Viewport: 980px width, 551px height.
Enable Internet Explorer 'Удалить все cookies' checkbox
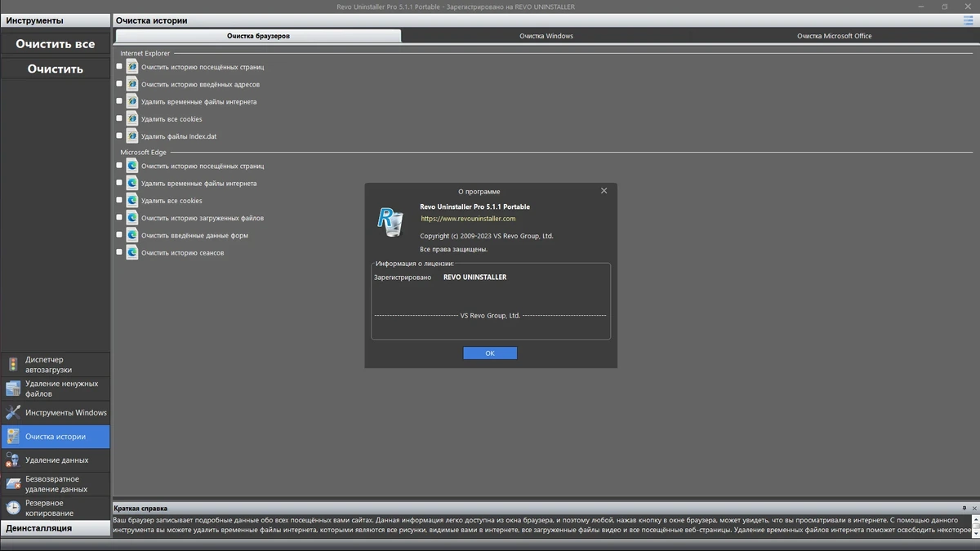(119, 118)
